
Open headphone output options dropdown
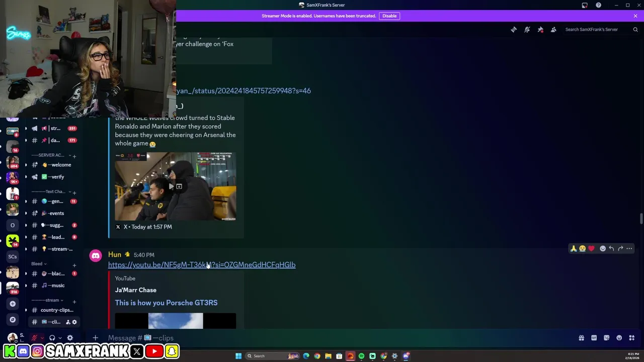pos(60,338)
